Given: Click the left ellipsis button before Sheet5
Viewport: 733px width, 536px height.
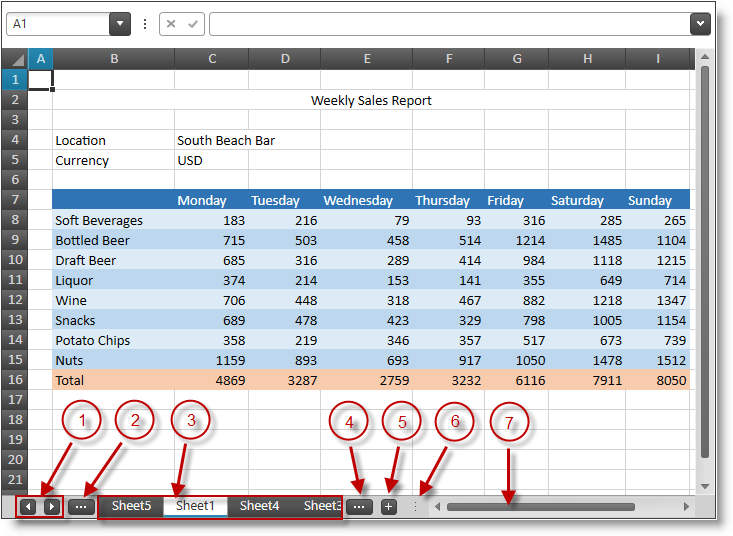Looking at the screenshot, I should pos(82,507).
